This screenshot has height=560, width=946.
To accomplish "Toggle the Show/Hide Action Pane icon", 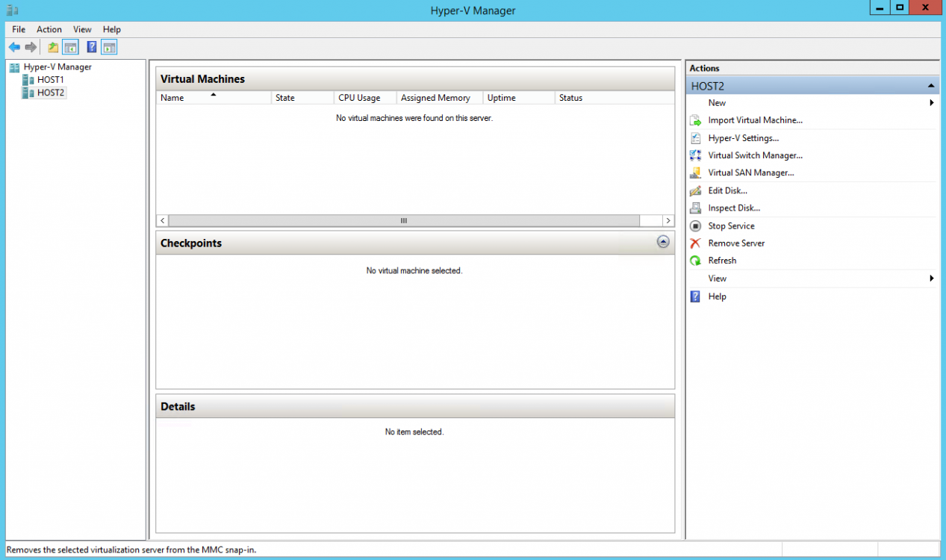I will [110, 48].
